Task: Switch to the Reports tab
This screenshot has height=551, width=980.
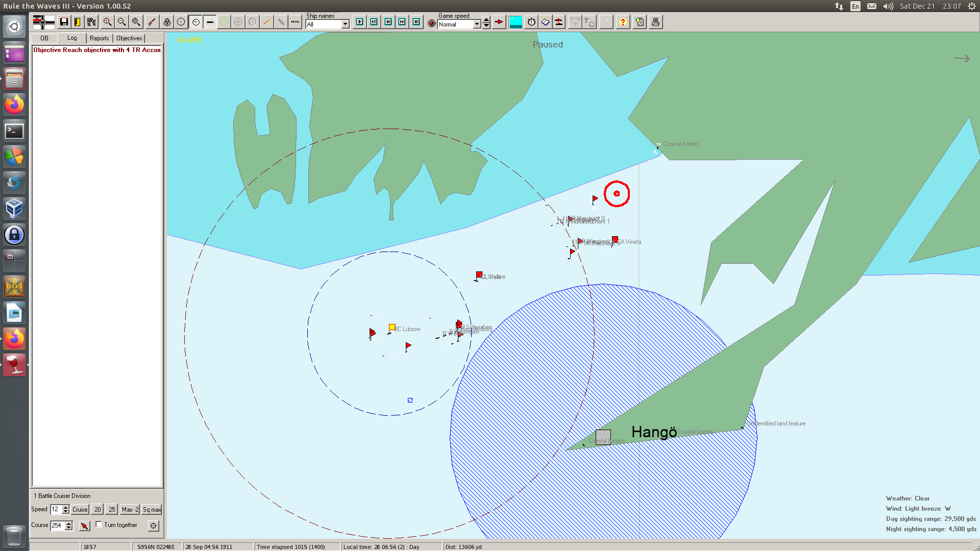Action: tap(100, 38)
